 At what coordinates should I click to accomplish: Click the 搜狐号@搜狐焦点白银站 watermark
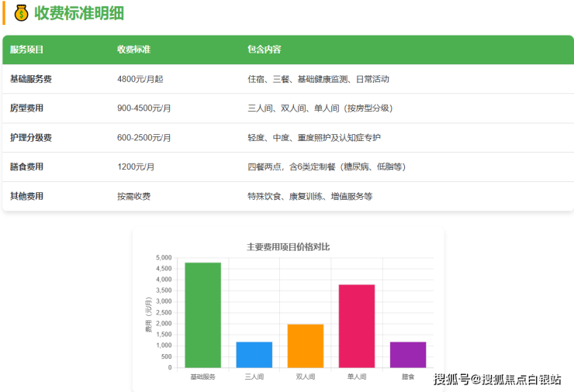click(496, 380)
